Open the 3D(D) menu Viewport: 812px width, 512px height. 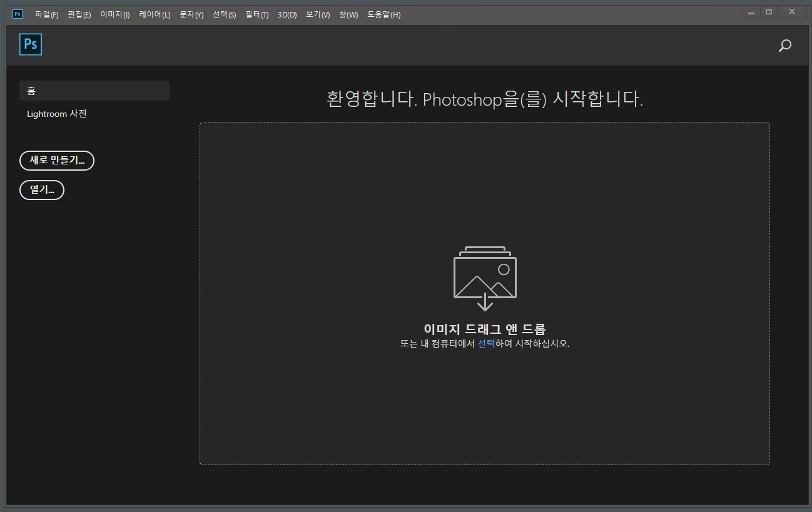point(287,14)
